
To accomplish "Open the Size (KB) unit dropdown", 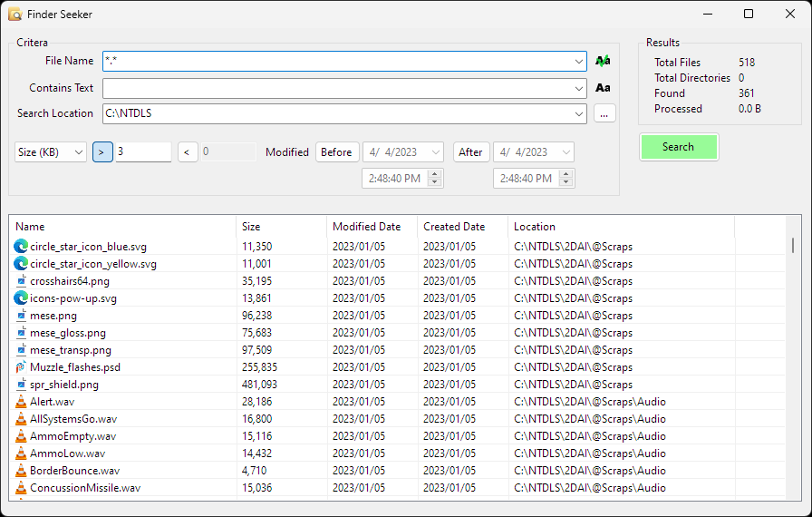I will (x=51, y=152).
